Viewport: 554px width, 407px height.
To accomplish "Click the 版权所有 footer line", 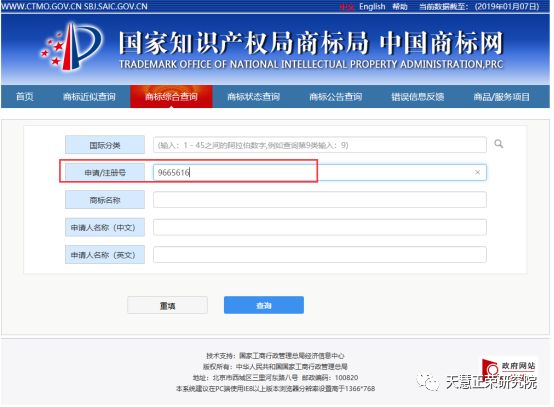I will pos(275,366).
